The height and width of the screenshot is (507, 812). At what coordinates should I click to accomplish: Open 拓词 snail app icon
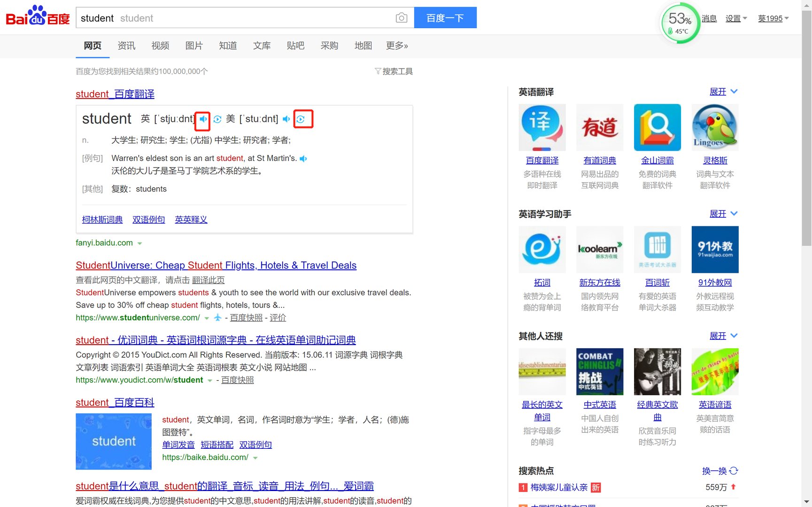542,249
